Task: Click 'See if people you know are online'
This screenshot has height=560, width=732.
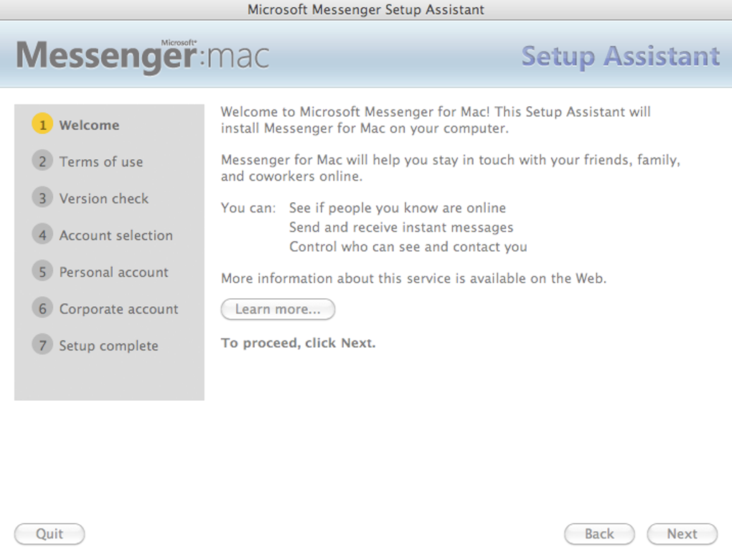Action: tap(398, 208)
